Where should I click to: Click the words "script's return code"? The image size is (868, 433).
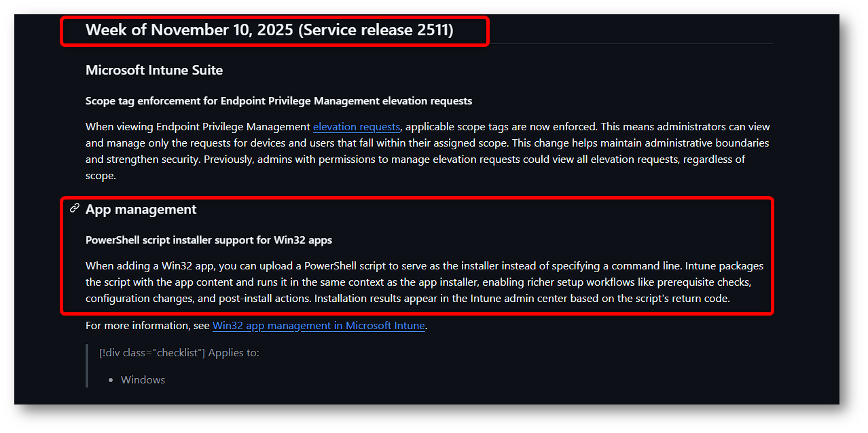pos(681,299)
